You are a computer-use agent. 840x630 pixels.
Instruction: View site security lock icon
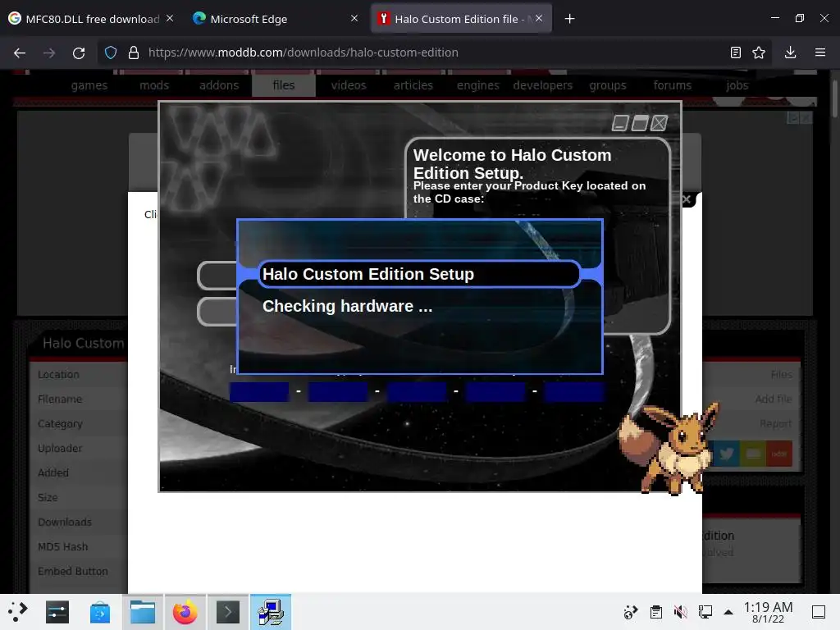[134, 52]
